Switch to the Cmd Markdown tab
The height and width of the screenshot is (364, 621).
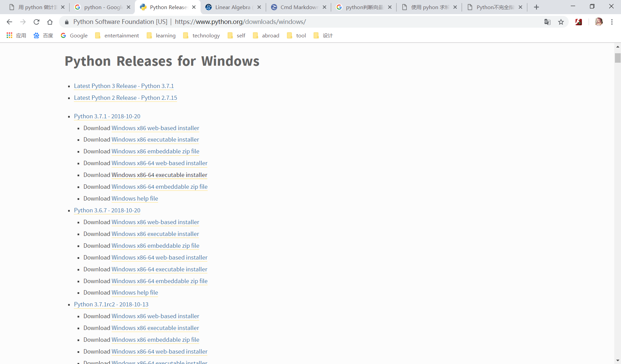pyautogui.click(x=299, y=7)
